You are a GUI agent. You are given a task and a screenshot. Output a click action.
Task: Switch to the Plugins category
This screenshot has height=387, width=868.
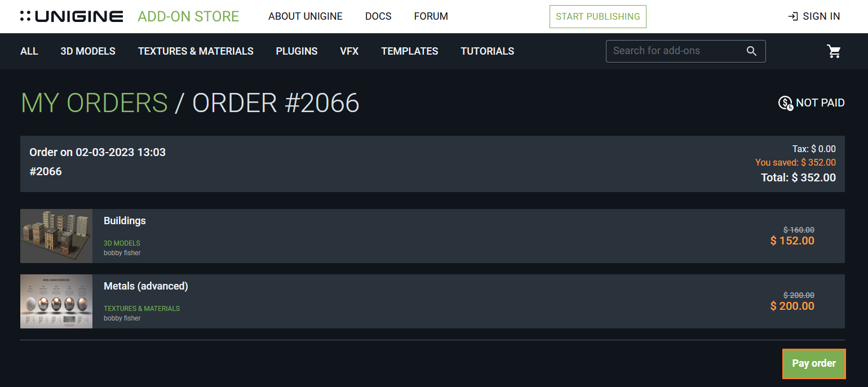click(296, 51)
